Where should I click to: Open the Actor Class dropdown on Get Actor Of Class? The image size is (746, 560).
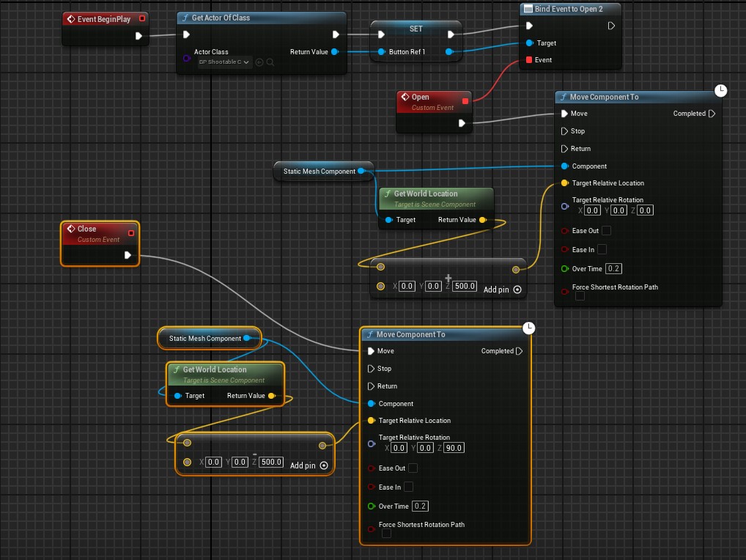[x=225, y=62]
